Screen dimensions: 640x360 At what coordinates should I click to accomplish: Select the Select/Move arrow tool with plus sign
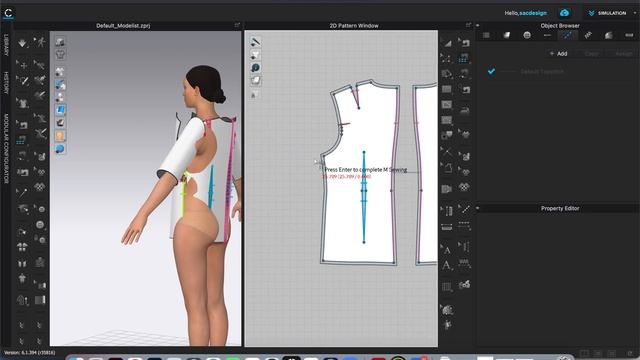[x=22, y=64]
